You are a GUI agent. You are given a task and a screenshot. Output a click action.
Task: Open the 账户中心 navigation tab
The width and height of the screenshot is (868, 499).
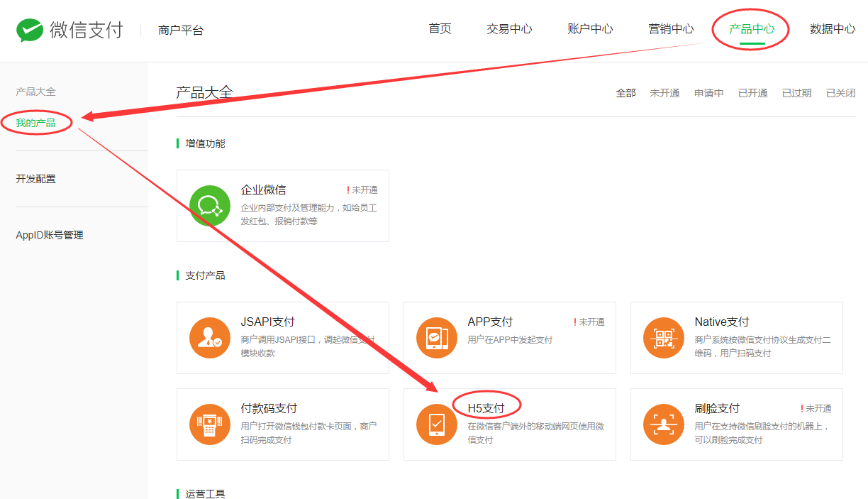click(x=590, y=29)
